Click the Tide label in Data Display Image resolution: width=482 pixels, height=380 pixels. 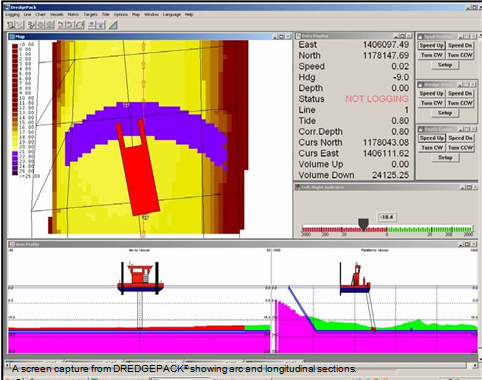(307, 121)
